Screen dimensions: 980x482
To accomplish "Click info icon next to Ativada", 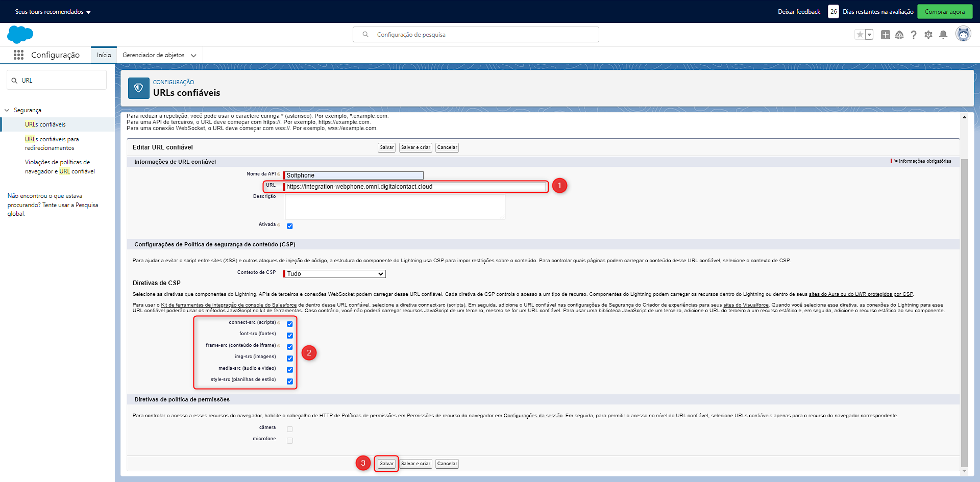I will 279,225.
